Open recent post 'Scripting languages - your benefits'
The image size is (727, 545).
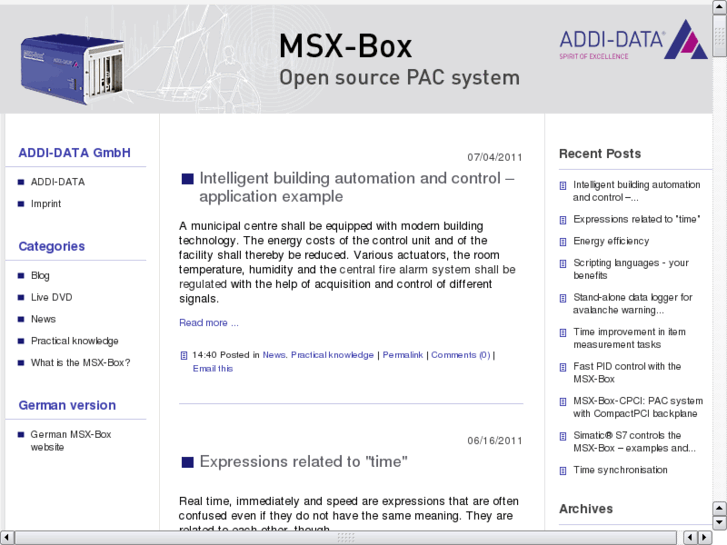[631, 269]
